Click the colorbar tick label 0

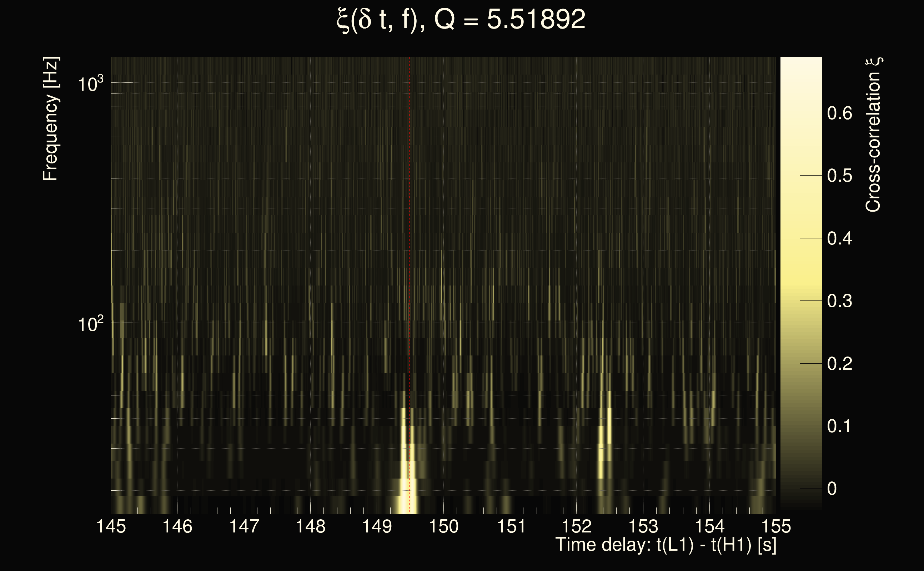click(832, 489)
